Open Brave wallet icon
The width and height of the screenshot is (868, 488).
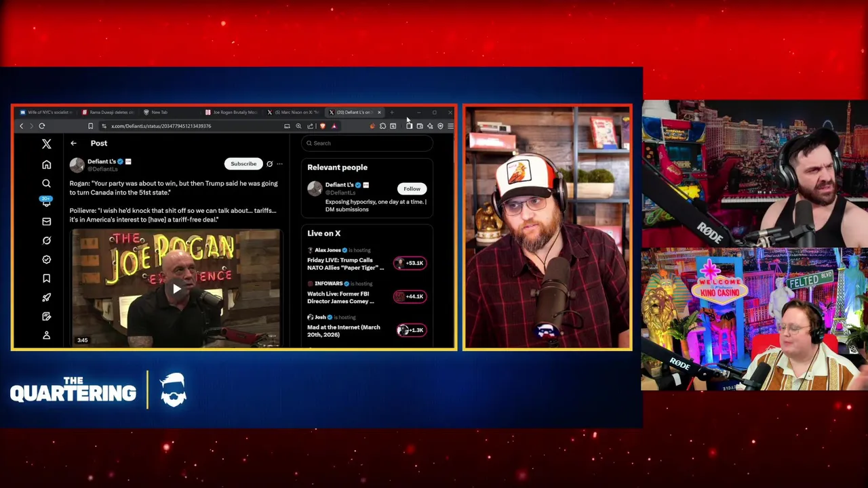click(420, 126)
